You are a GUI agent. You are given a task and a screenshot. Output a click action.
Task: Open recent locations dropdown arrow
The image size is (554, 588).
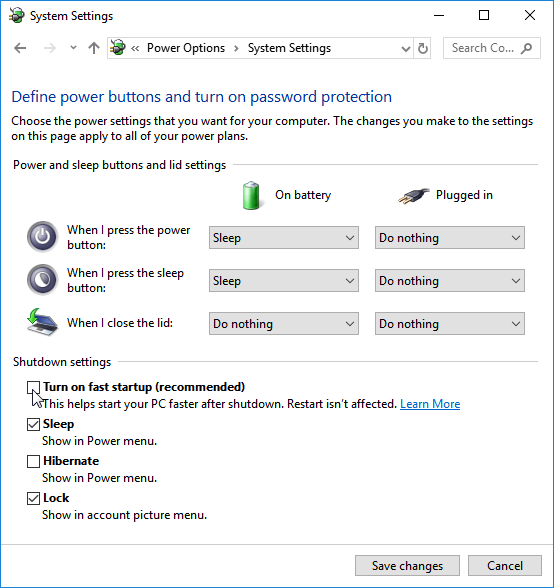point(74,48)
